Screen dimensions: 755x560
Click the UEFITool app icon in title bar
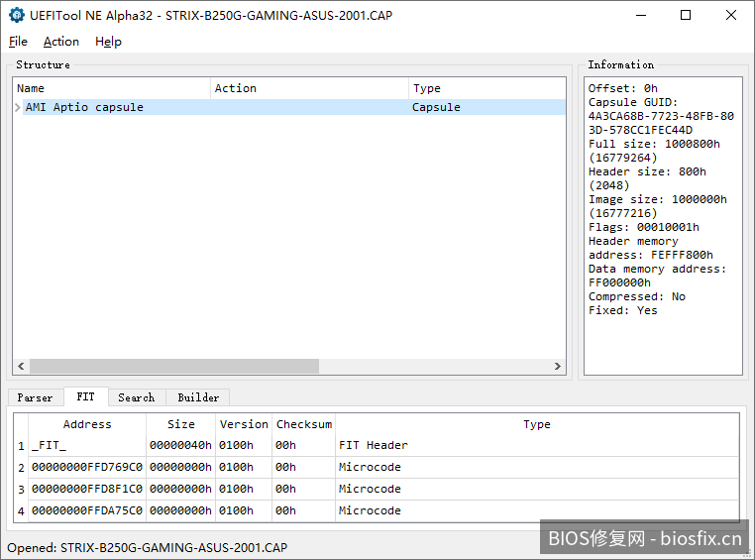pyautogui.click(x=16, y=15)
